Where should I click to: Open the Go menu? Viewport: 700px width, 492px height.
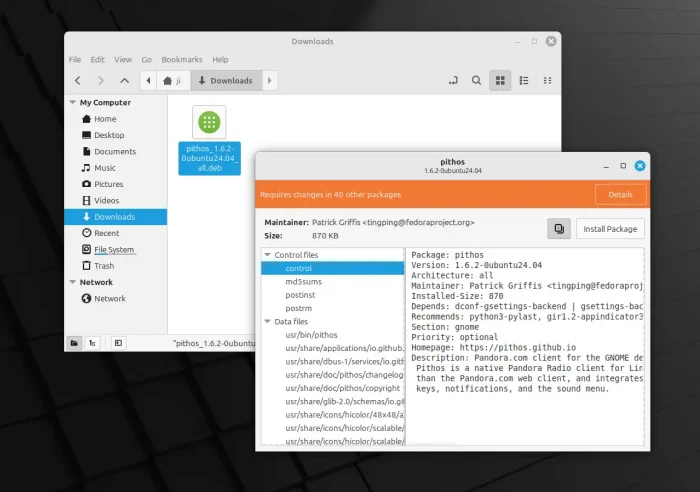[x=146, y=59]
